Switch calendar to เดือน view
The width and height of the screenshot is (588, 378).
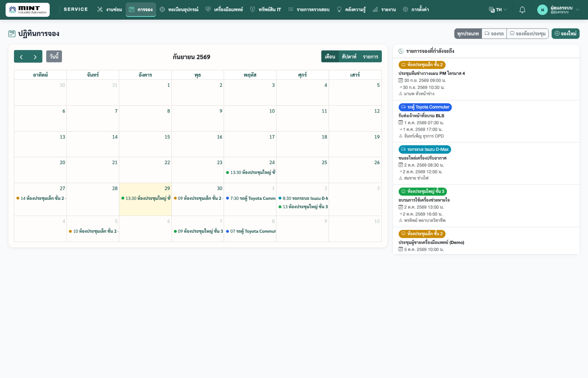(x=330, y=56)
